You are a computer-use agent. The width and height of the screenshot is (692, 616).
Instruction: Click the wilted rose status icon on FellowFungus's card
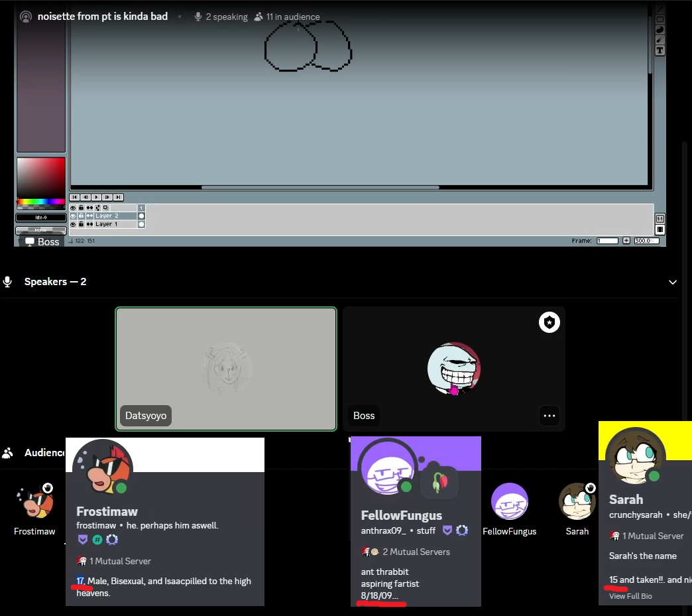coord(440,482)
